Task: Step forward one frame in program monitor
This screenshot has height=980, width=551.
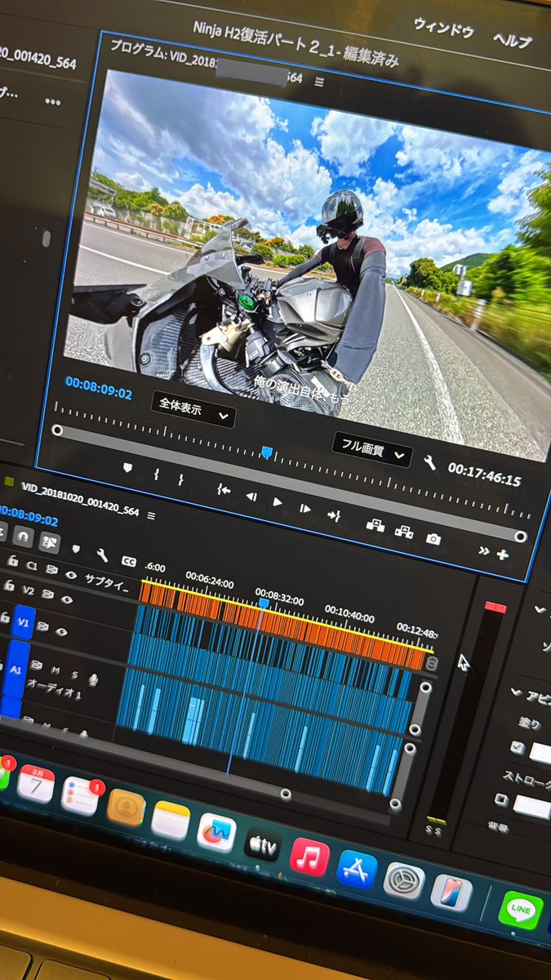Action: (x=304, y=508)
